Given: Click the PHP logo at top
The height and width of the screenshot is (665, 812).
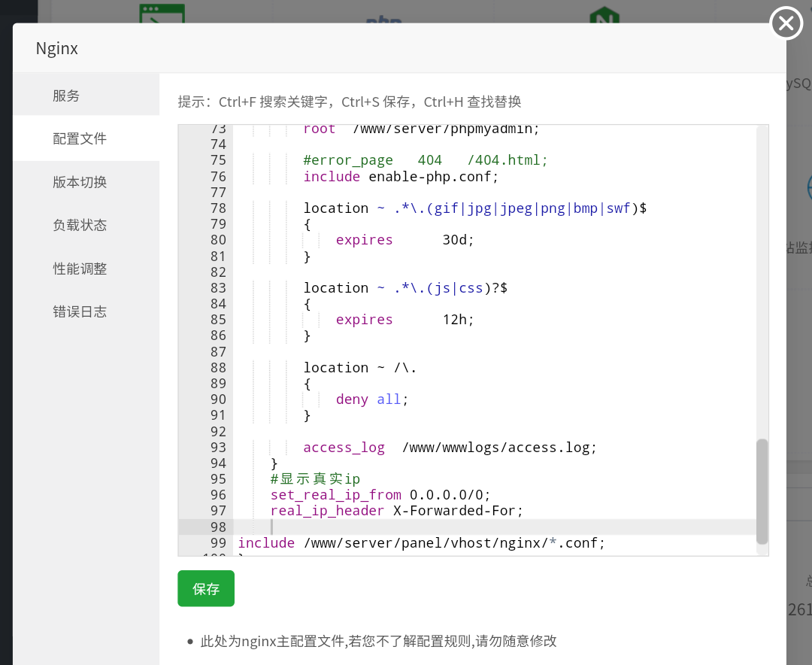Looking at the screenshot, I should tap(383, 18).
